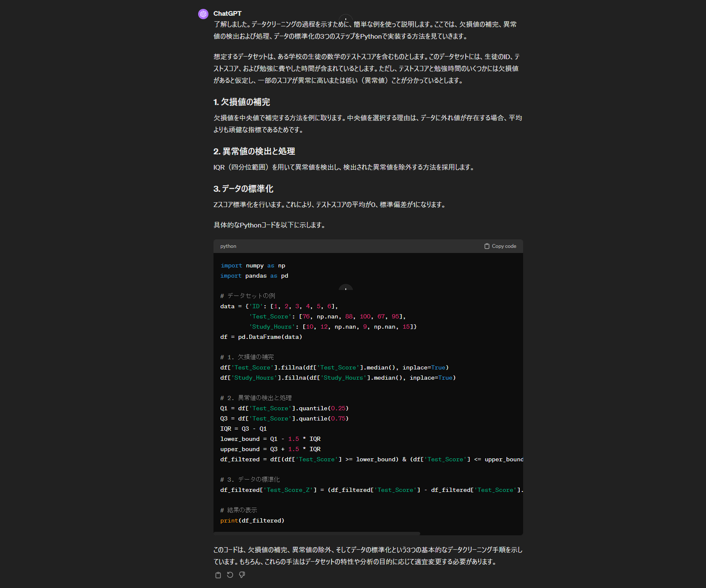Click the Q1 quantile(0.25) code line
Viewport: 706px width, 588px height.
284,409
